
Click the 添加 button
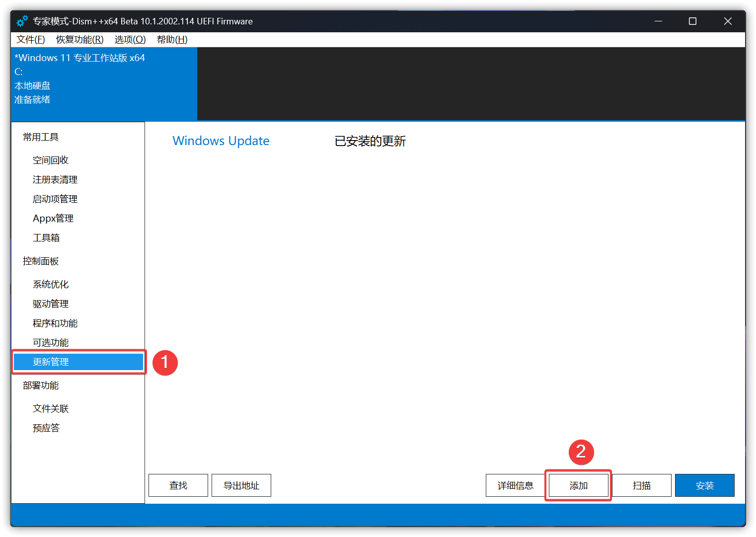click(x=579, y=485)
